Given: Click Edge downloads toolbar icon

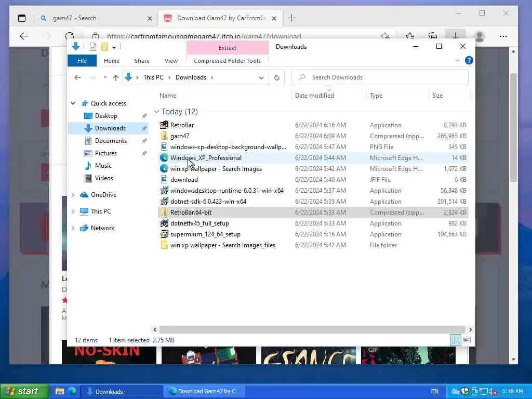Looking at the screenshot, I should pos(455,35).
